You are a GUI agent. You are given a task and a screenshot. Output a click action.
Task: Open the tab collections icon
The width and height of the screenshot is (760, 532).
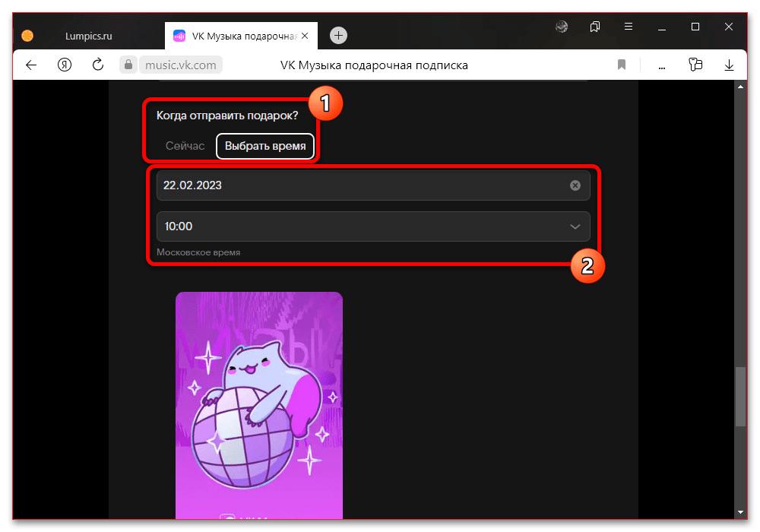(595, 27)
